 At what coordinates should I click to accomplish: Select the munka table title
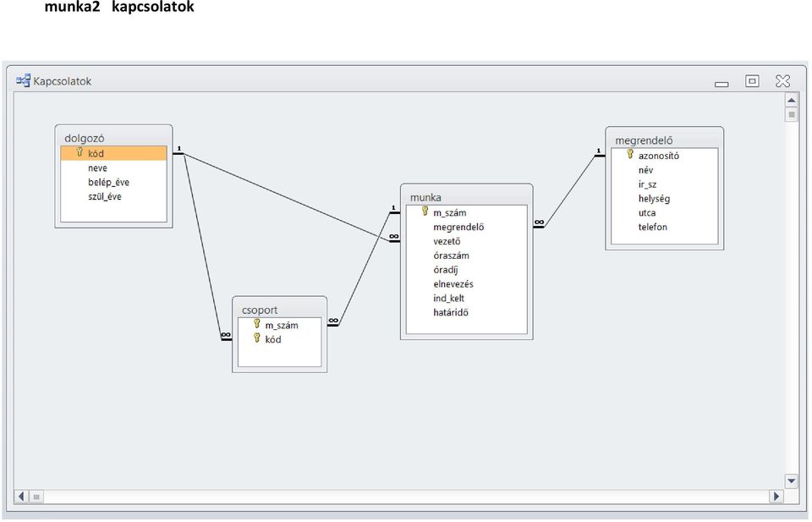(x=425, y=197)
